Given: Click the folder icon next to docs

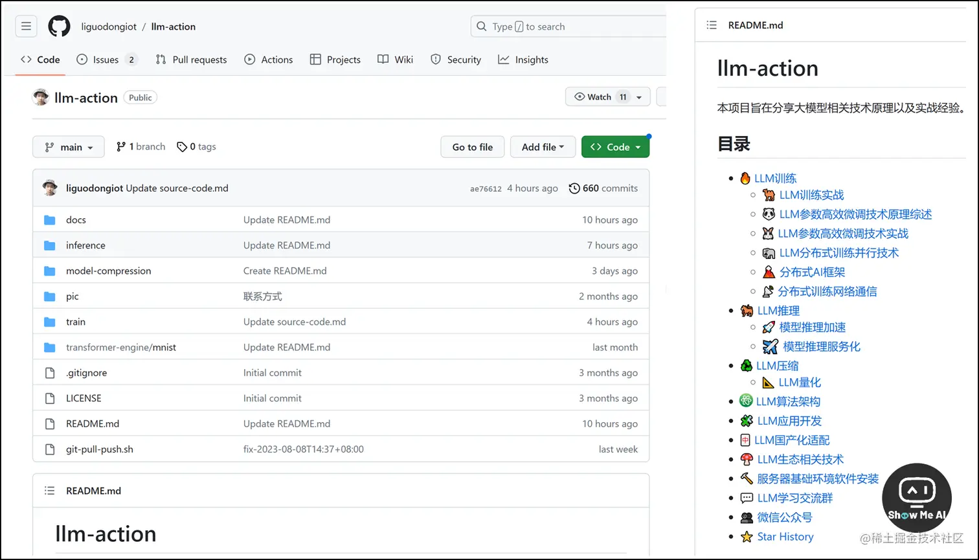Looking at the screenshot, I should pos(50,220).
